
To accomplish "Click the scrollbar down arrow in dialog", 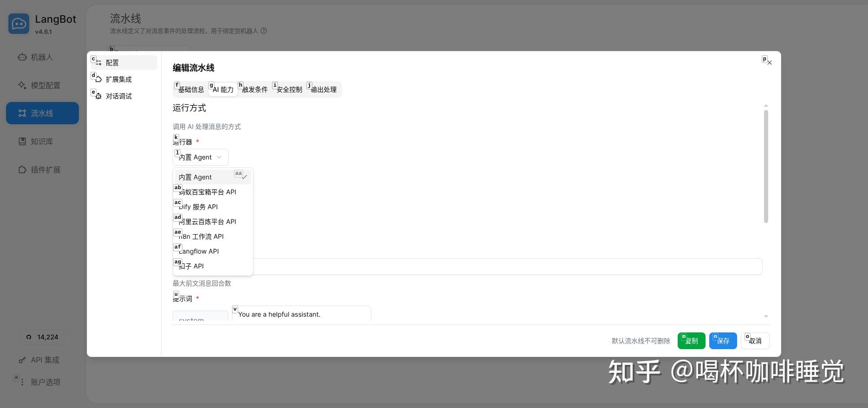I will click(x=766, y=316).
